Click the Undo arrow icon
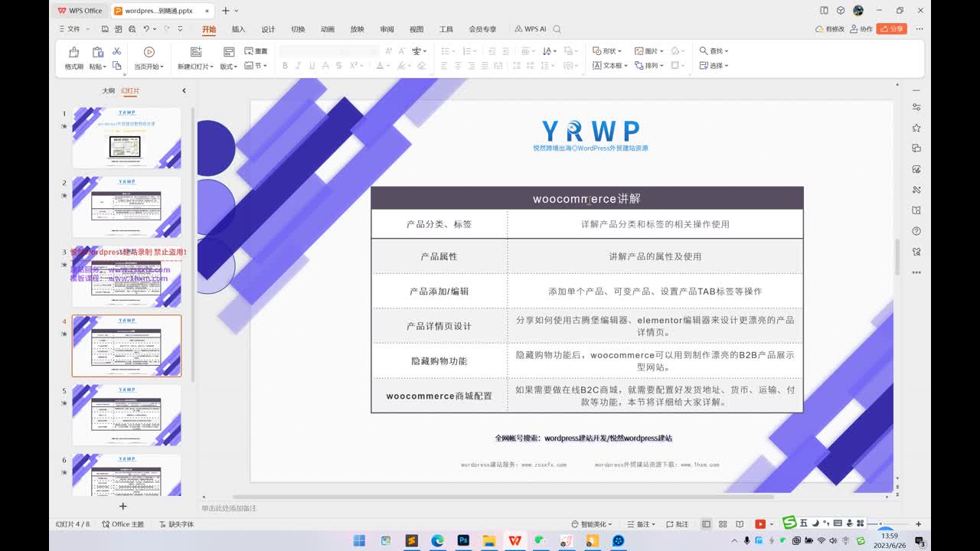 (x=145, y=29)
